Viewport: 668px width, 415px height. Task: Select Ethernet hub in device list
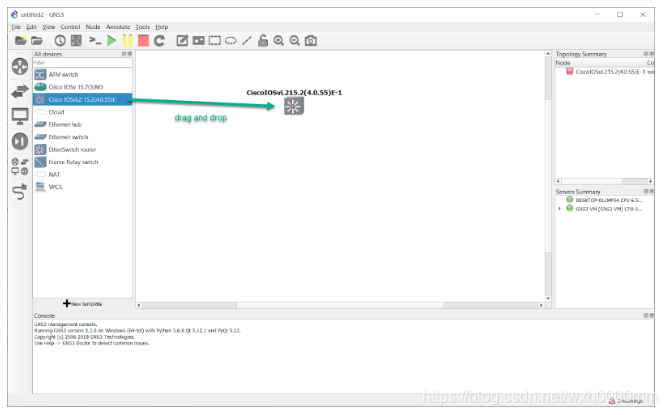pos(83,124)
